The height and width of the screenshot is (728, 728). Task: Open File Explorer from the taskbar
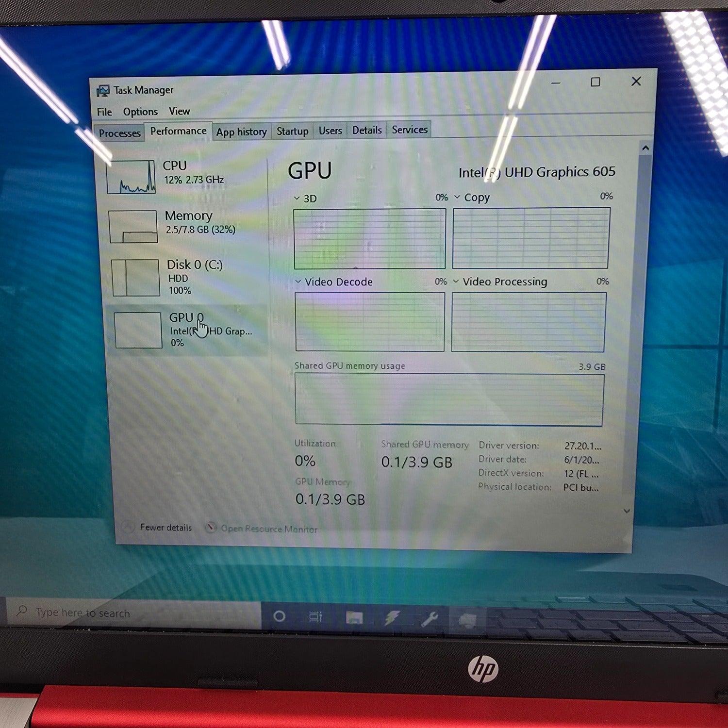pyautogui.click(x=354, y=617)
